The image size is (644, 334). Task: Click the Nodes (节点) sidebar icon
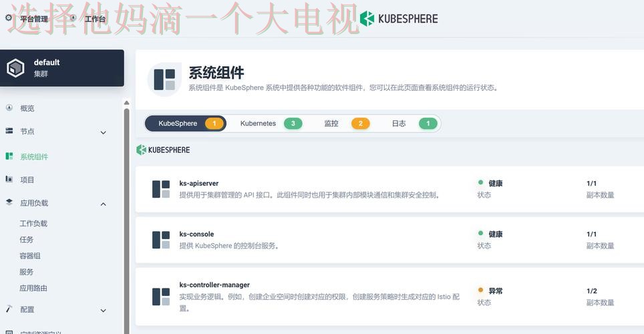(9, 131)
